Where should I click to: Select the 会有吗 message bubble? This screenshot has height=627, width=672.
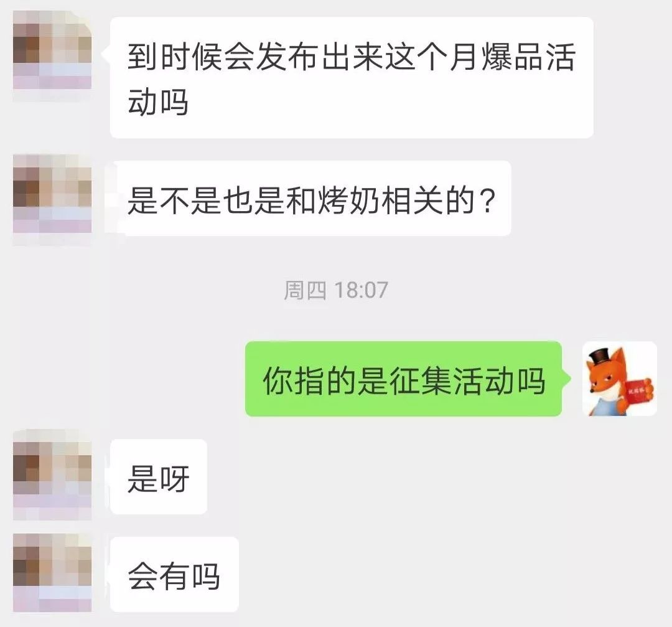pos(174,574)
